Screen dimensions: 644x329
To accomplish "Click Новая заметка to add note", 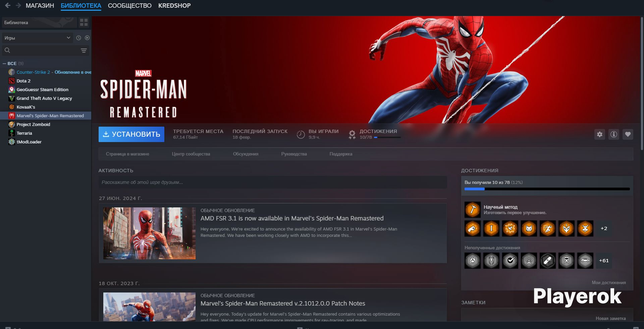I will (611, 319).
